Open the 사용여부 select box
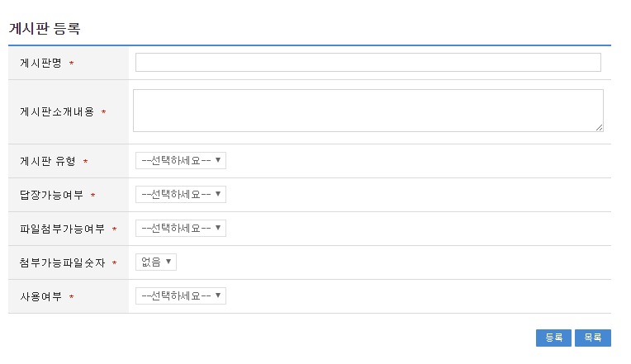Image resolution: width=631 pixels, height=364 pixels. point(181,295)
